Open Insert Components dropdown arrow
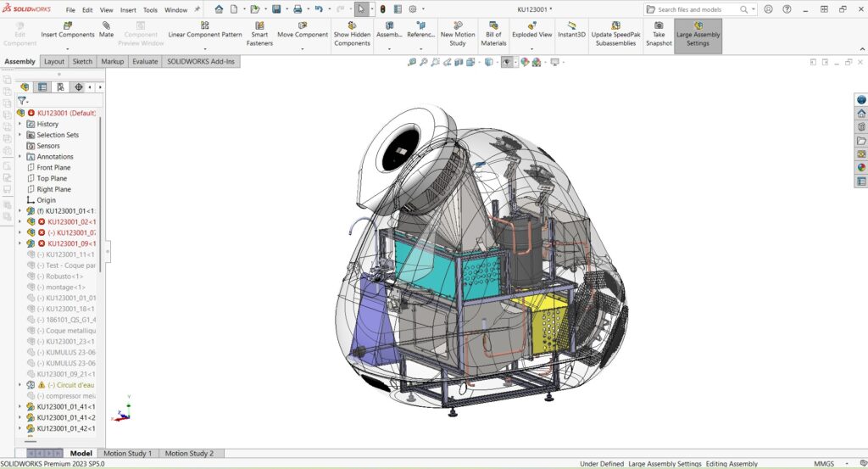 pos(68,48)
